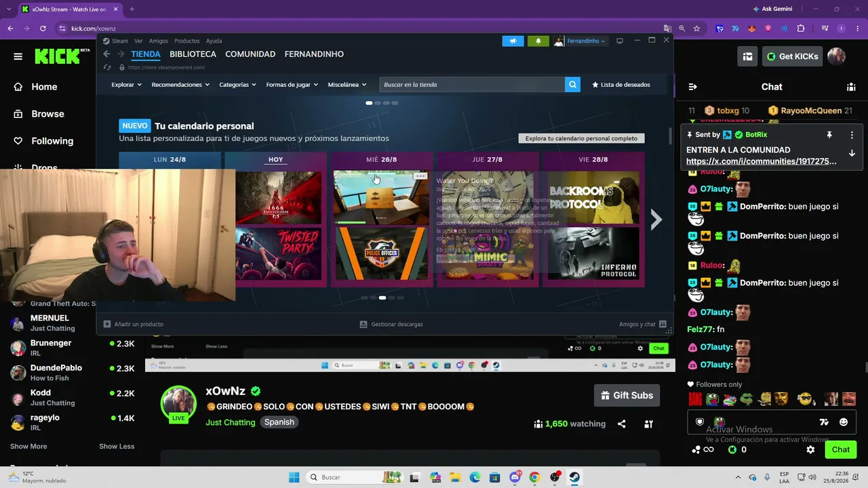Open the Twisted Party game thumbnail

[278, 253]
